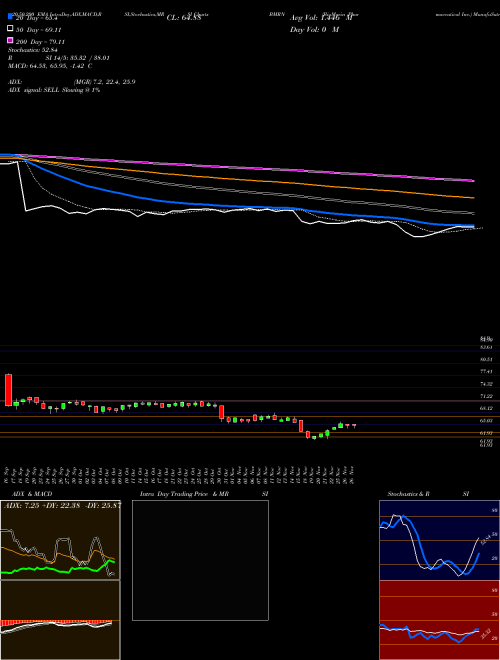Click the 'Intra Day Trading Price & MR' title
This screenshot has width=500, height=660.
click(x=184, y=494)
